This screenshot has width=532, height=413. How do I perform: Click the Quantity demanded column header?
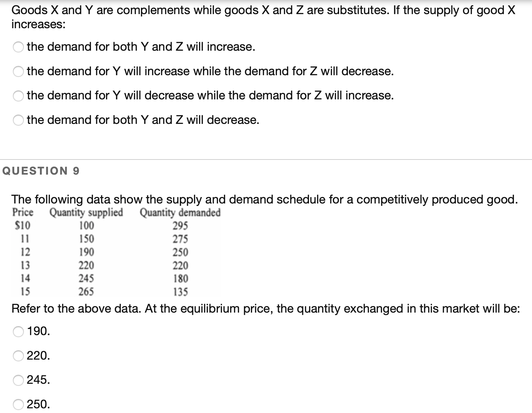pyautogui.click(x=180, y=213)
